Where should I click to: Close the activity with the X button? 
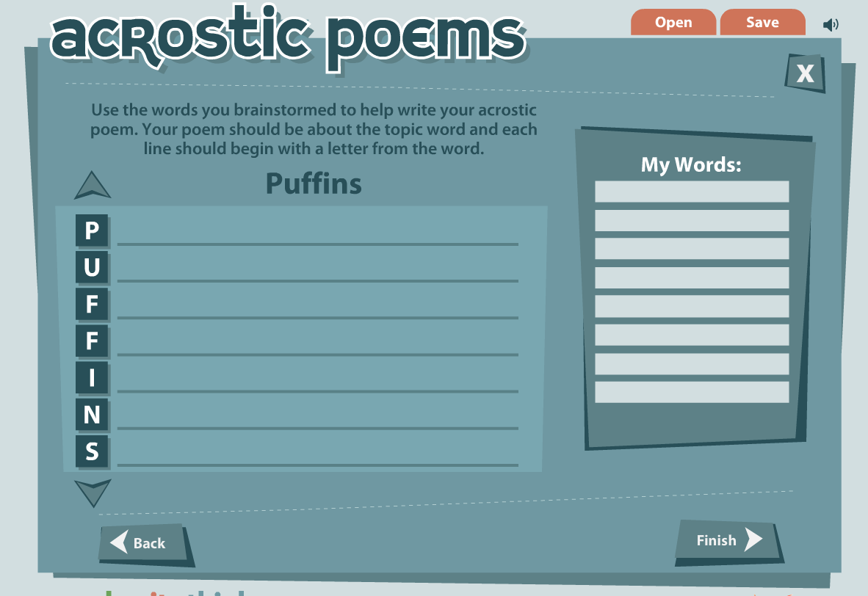(805, 73)
